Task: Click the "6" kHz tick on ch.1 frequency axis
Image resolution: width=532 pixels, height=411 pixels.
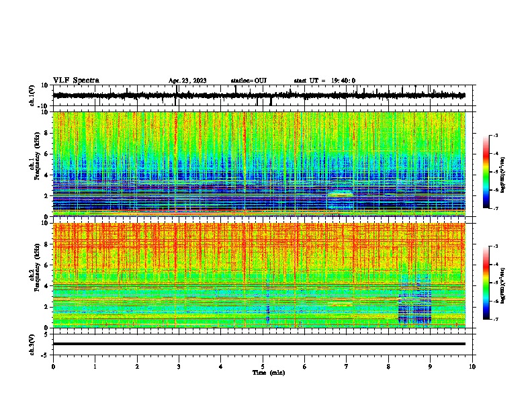Action: click(46, 154)
